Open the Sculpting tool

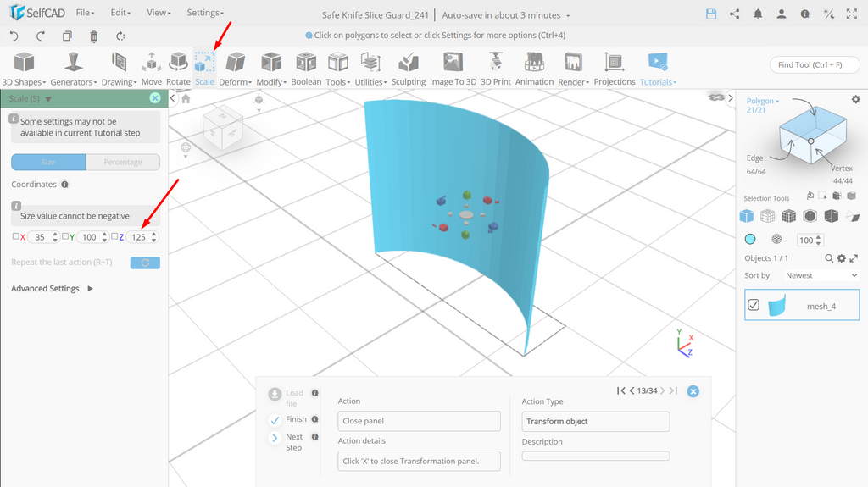pyautogui.click(x=409, y=68)
